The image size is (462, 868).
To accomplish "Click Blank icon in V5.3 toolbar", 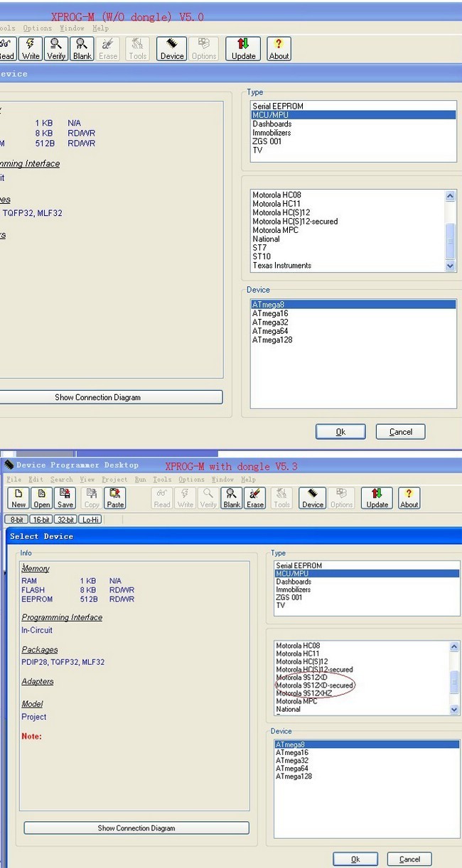I will click(x=232, y=498).
